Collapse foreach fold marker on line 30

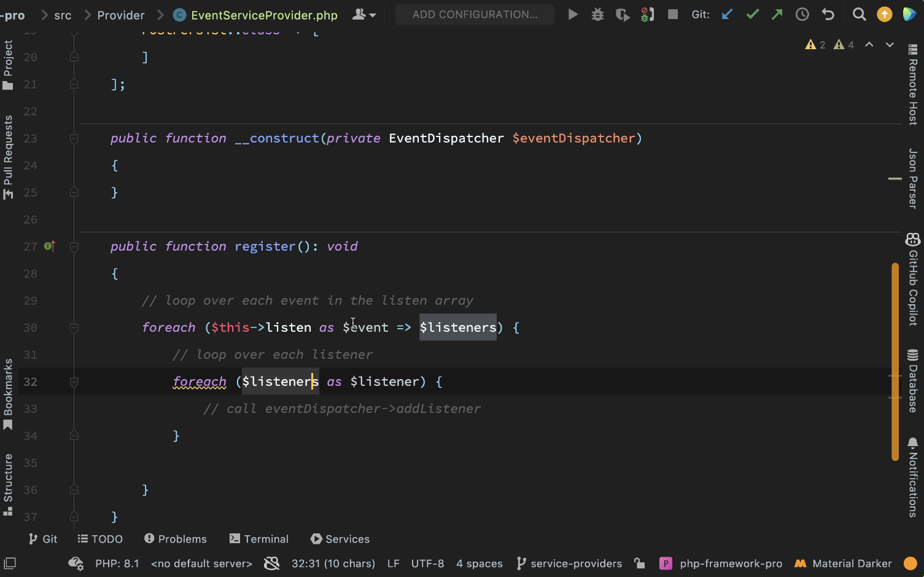click(74, 328)
